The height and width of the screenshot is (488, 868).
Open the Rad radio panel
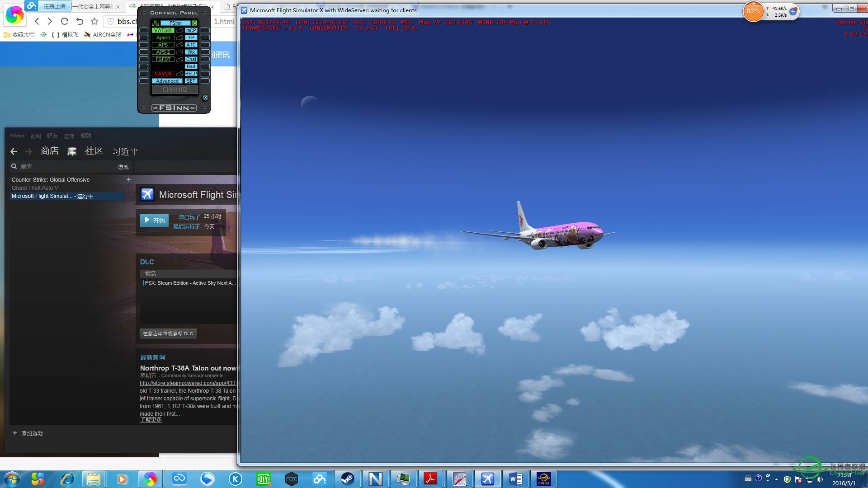(191, 66)
